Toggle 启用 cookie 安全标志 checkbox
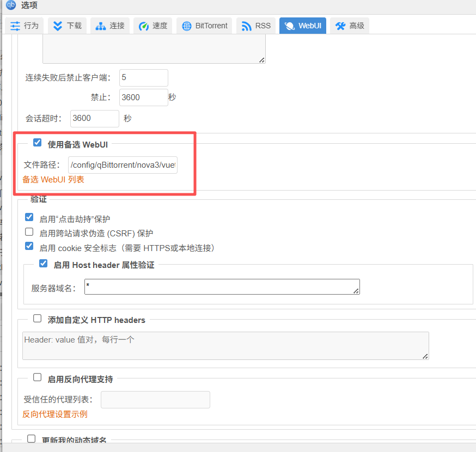The image size is (476, 452). 29,246
